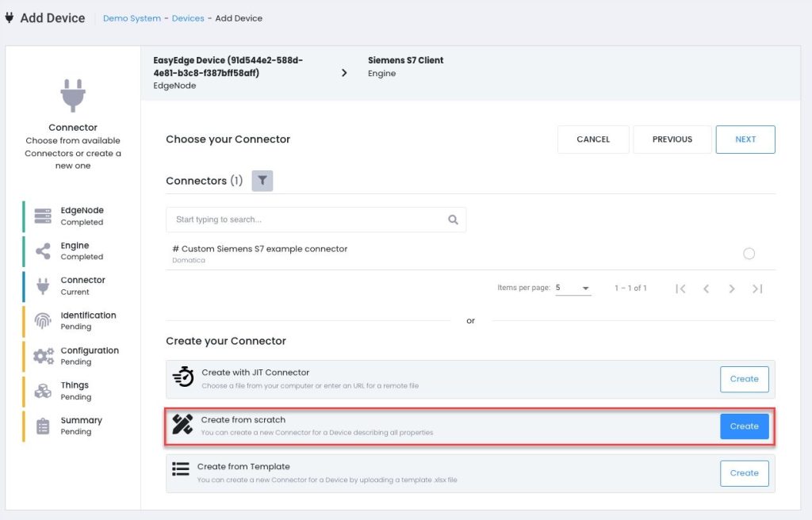
Task: Click the Create from scratch pencil-ruler icon
Action: point(182,425)
